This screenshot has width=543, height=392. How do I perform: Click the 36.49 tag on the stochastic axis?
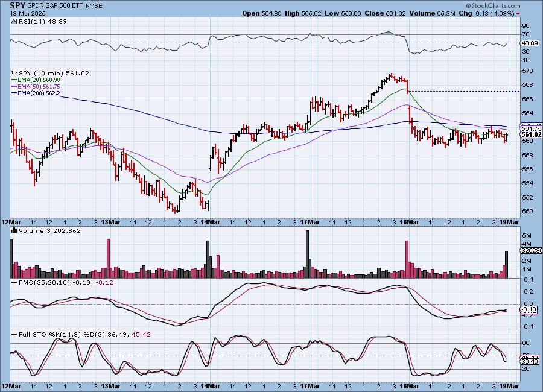(530, 361)
